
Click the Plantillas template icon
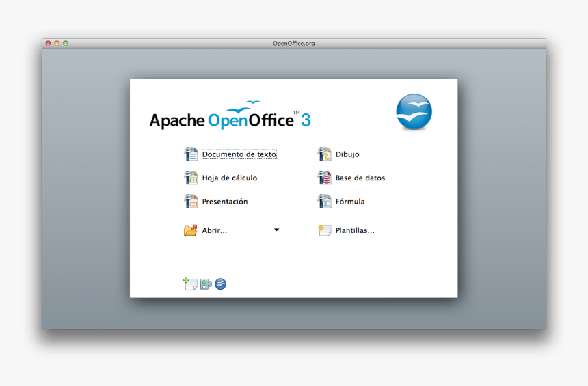pos(324,230)
